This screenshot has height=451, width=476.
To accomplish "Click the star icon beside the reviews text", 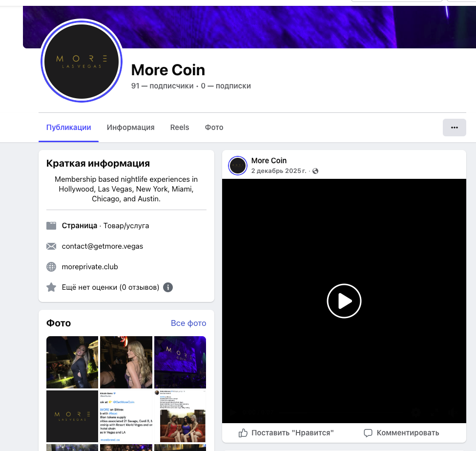I will point(51,287).
